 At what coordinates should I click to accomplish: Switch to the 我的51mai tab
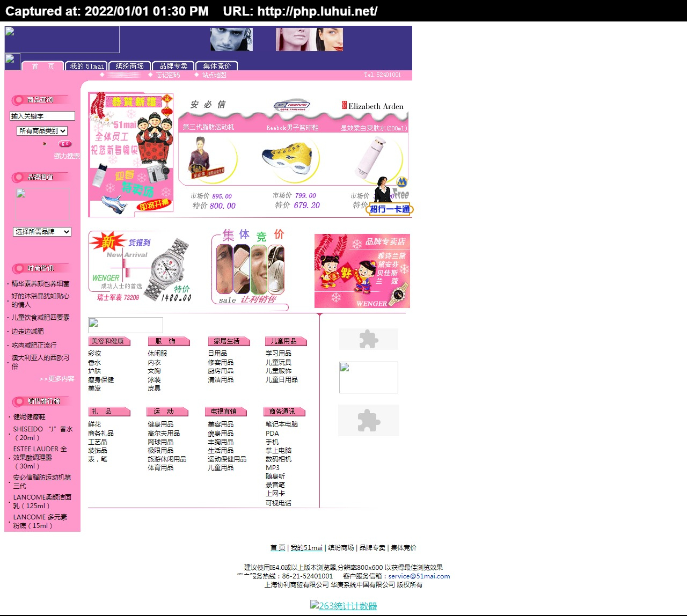click(x=86, y=66)
